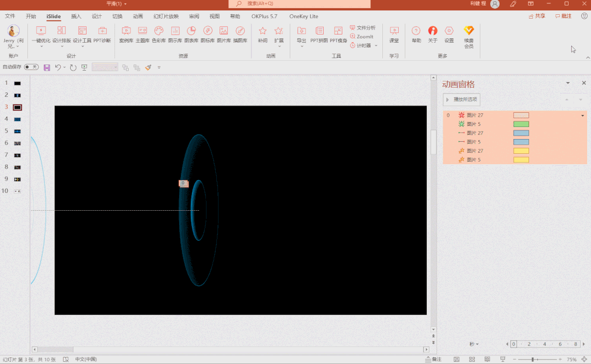
Task: Expand the 设计排版 dropdown
Action: (x=61, y=47)
